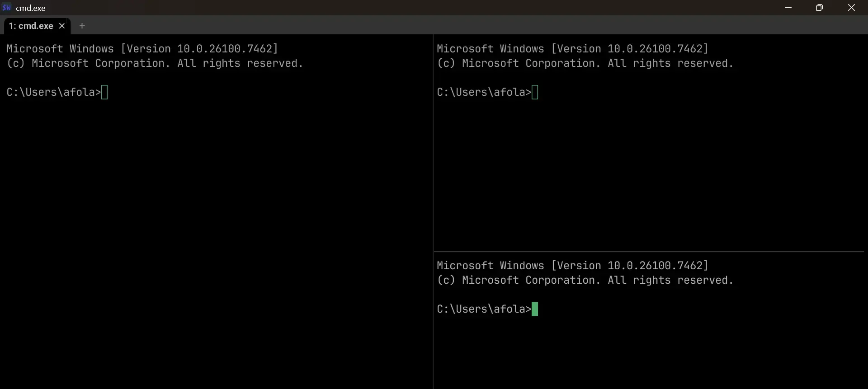Screen dimensions: 868x389
Task: Click the "cmd.exe" window title text
Action: 31,8
